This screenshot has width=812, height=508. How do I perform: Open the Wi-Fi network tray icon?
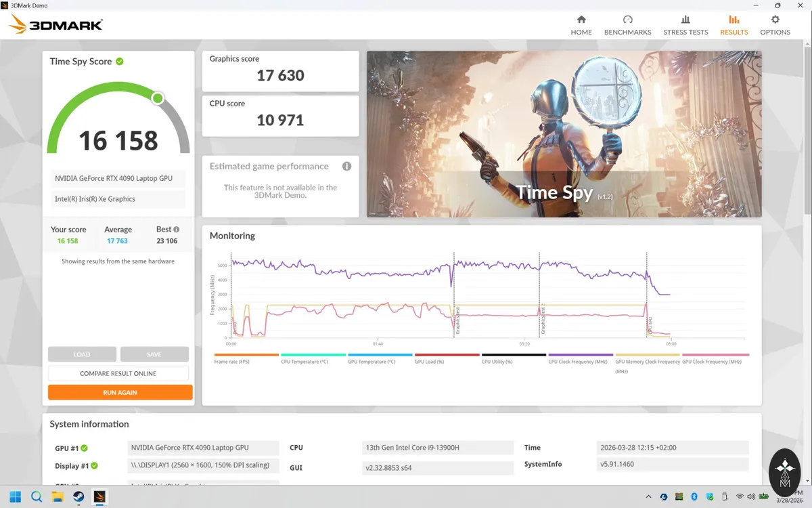coord(740,496)
